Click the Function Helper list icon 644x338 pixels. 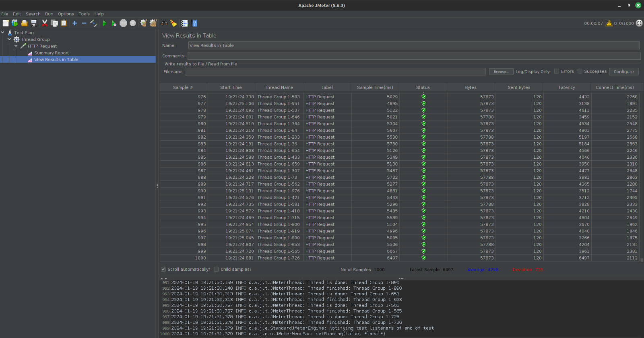point(184,23)
